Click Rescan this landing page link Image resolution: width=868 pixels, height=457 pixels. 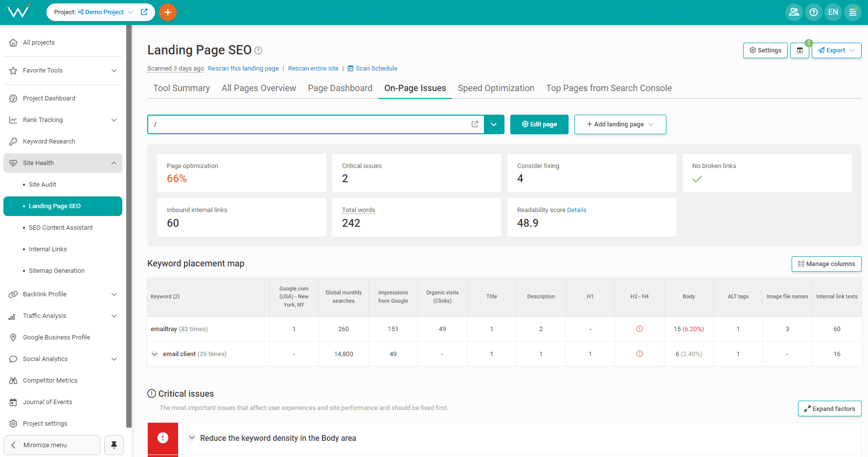[x=243, y=69]
